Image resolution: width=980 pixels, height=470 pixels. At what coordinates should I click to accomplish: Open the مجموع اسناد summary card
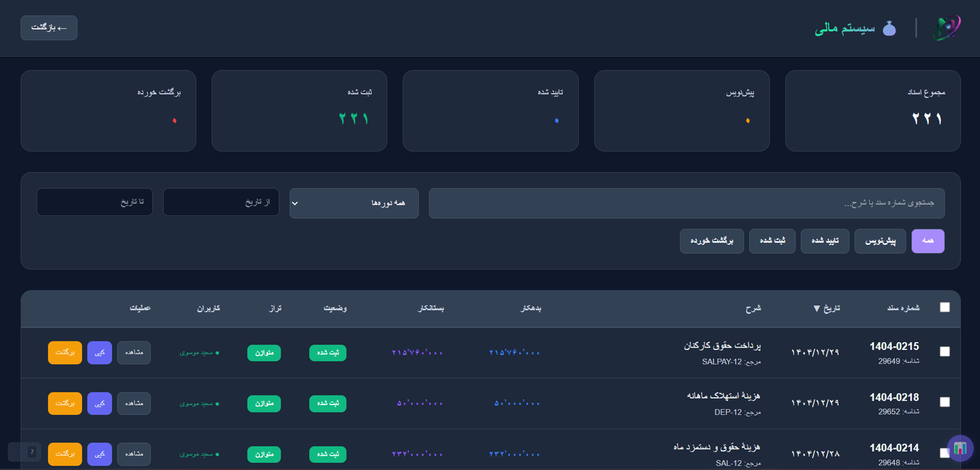pyautogui.click(x=873, y=111)
